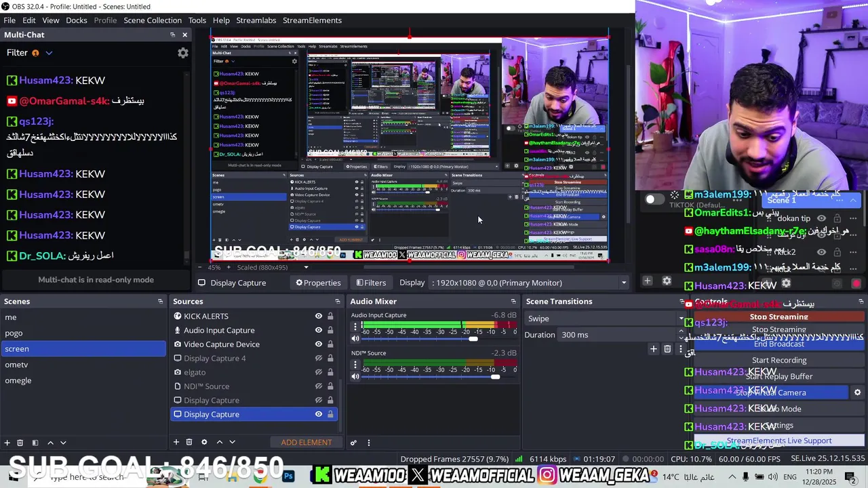Hide the Video Capture Device source with the eye
This screenshot has width=868, height=488.
point(319,344)
